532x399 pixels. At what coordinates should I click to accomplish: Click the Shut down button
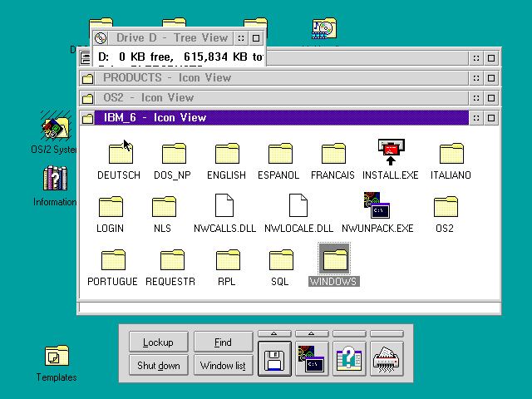point(159,365)
